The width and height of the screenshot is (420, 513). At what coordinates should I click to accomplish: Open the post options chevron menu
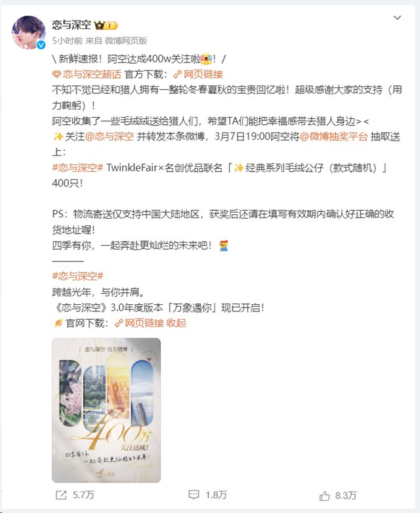[397, 18]
